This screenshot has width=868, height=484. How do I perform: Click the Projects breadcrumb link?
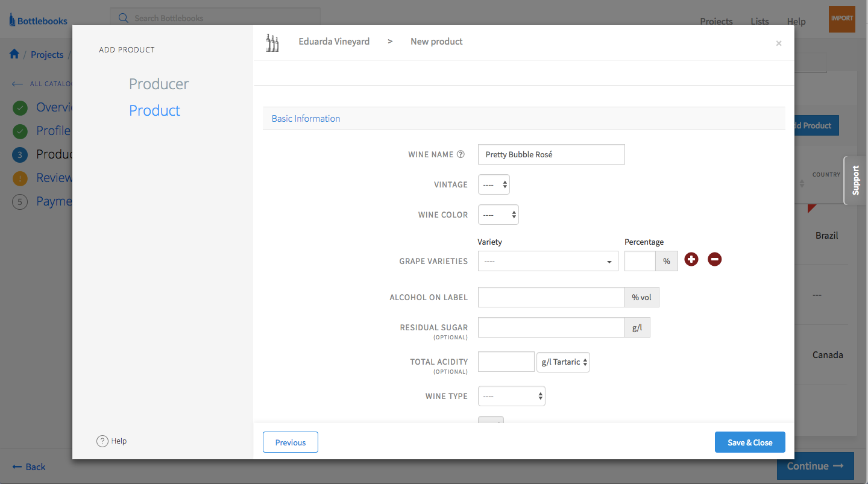point(47,54)
